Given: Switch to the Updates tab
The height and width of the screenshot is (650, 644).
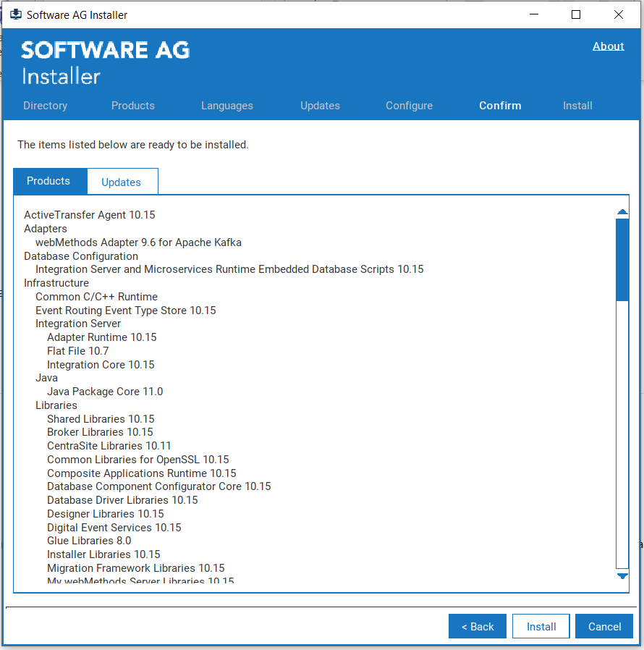Looking at the screenshot, I should pyautogui.click(x=122, y=182).
